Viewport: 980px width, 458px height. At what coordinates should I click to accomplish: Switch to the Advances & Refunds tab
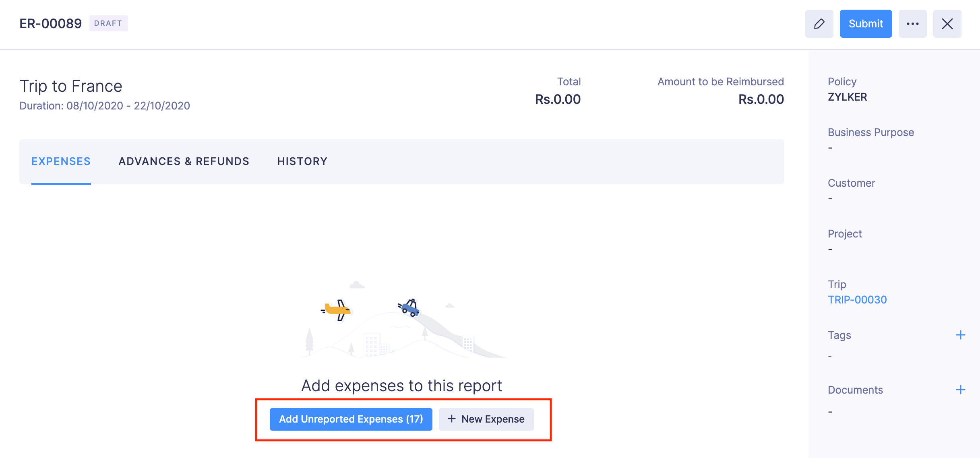[x=184, y=161]
